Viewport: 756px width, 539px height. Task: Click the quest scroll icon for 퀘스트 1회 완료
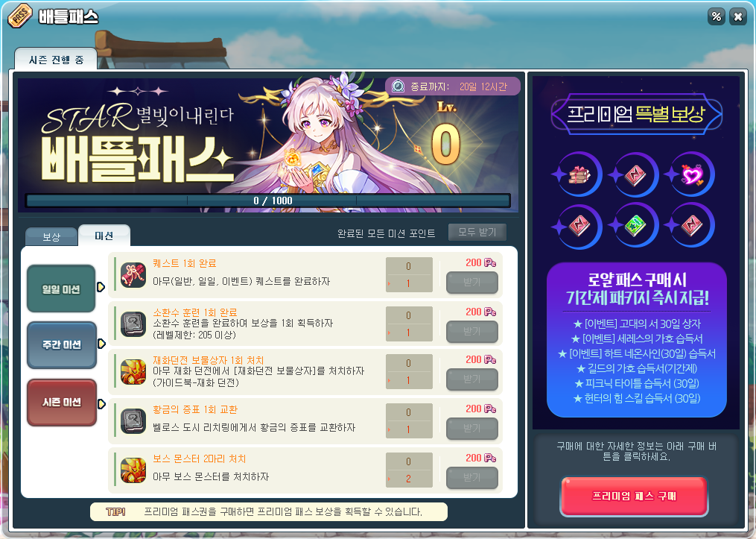133,275
